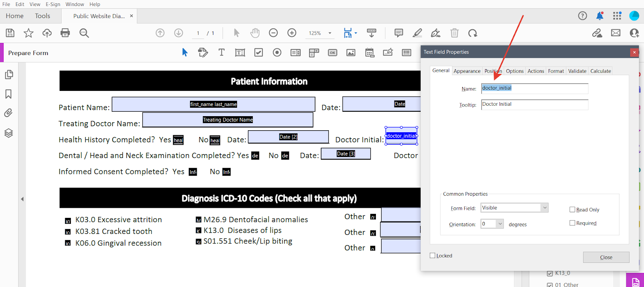Image resolution: width=644 pixels, height=287 pixels.
Task: Check the Required checkbox
Action: point(572,223)
